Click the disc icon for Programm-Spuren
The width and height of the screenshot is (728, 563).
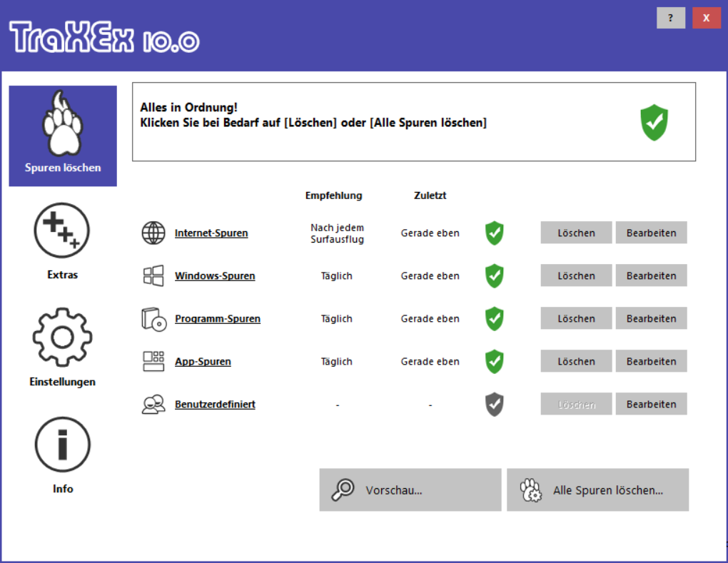(x=153, y=319)
